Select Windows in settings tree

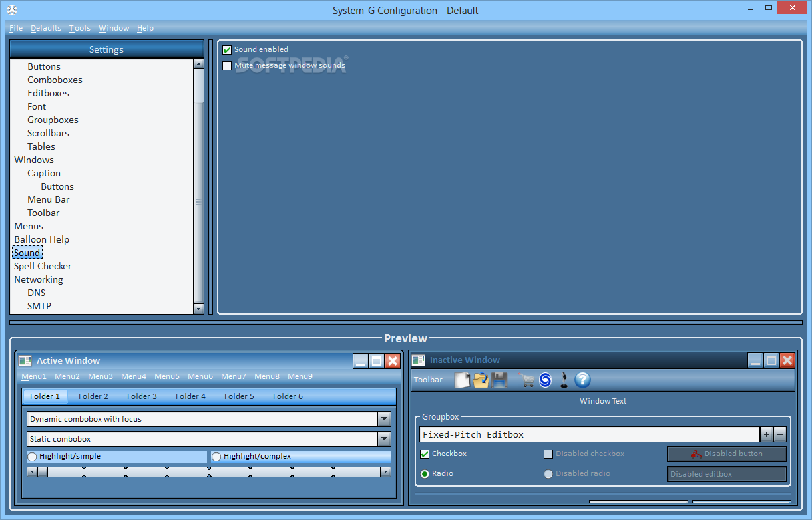34,160
